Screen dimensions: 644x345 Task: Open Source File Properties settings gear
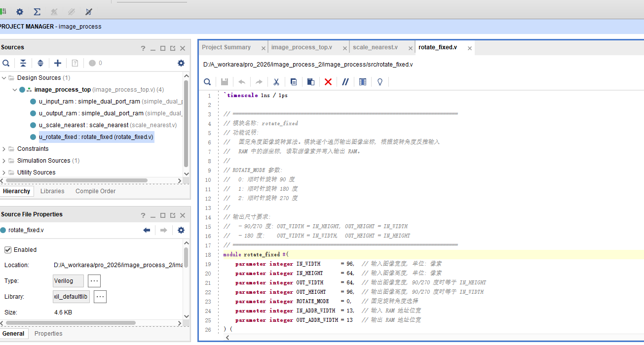(x=181, y=230)
